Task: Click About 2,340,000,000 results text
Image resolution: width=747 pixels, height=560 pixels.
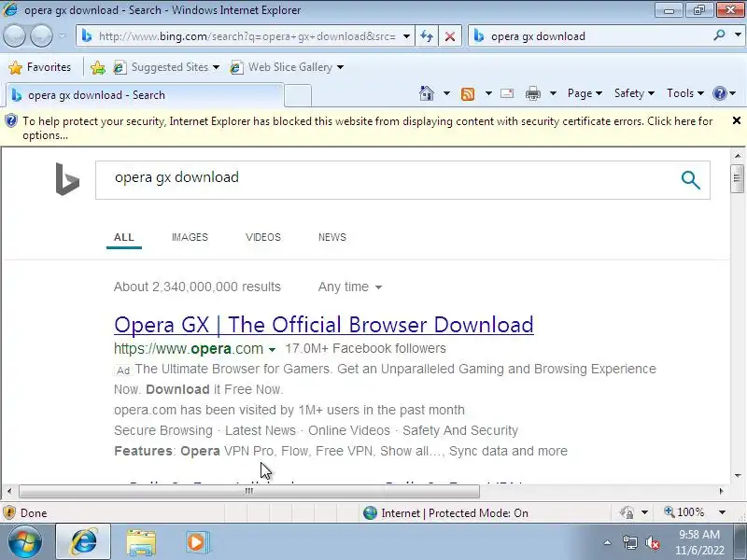Action: (197, 287)
